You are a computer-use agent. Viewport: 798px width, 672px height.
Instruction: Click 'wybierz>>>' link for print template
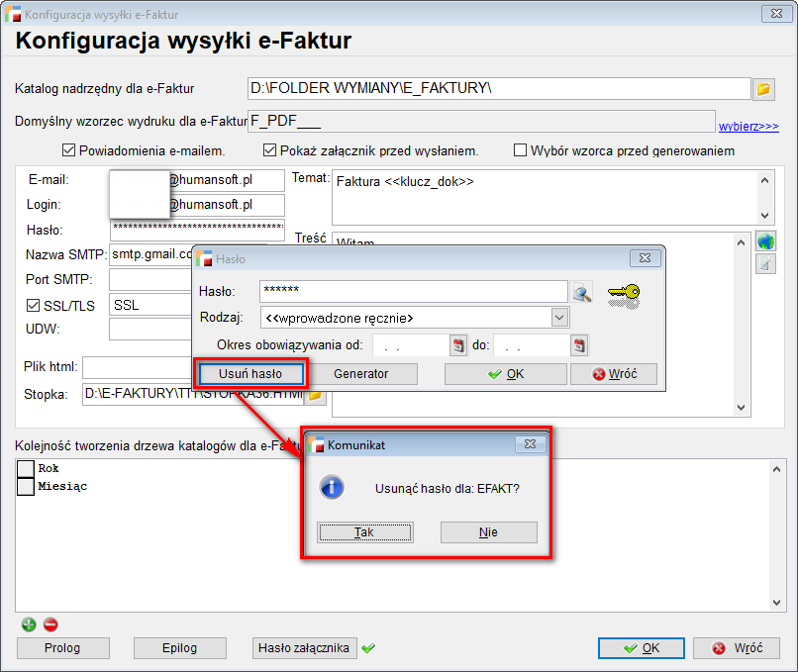748,127
